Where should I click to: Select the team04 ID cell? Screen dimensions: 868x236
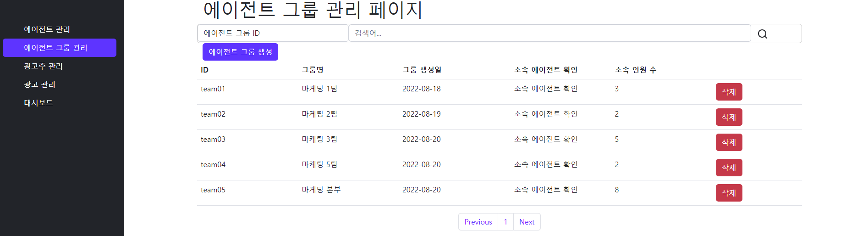213,164
